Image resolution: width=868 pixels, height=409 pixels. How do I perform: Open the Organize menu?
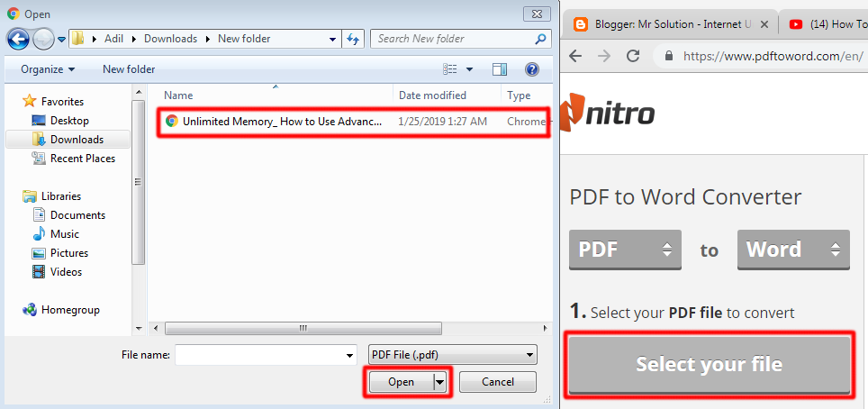pyautogui.click(x=48, y=69)
